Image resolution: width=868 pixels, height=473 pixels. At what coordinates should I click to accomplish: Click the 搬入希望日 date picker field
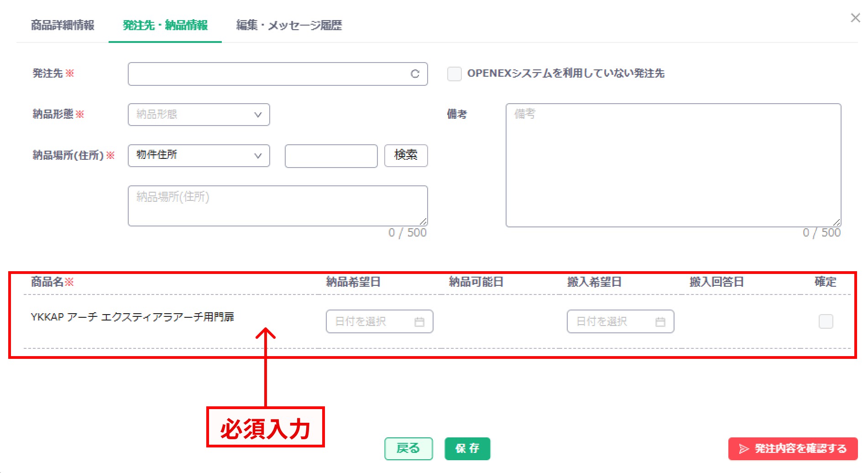[620, 321]
